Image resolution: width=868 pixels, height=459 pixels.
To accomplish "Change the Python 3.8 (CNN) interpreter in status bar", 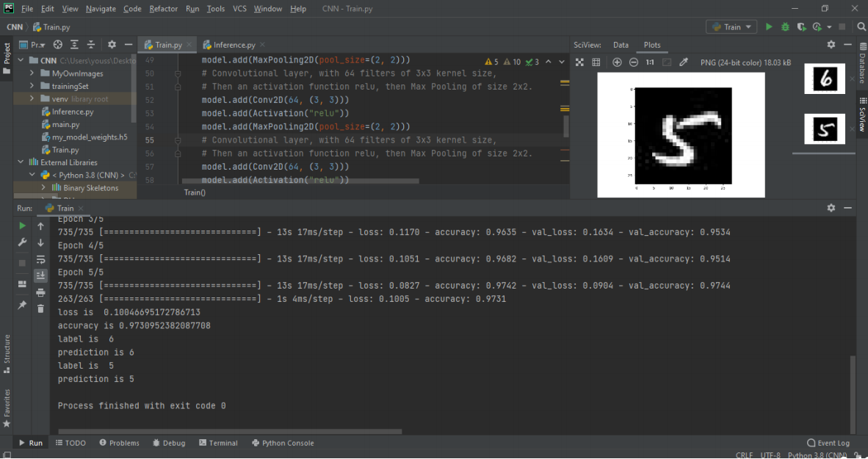I will point(817,455).
